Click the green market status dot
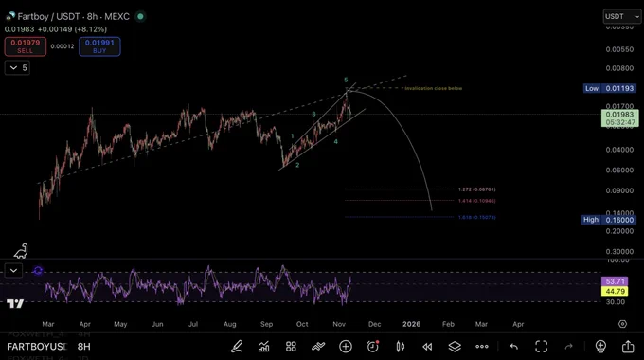This screenshot has width=644, height=360. [x=140, y=16]
